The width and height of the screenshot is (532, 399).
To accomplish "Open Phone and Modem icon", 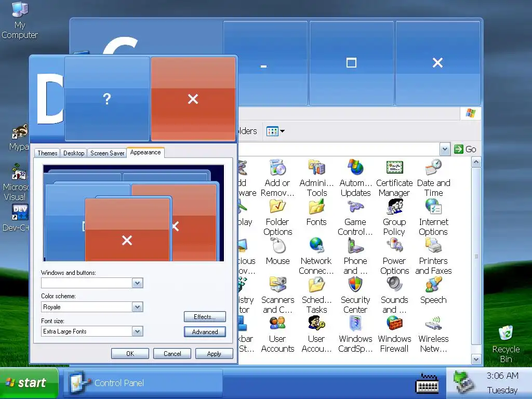I will click(355, 246).
